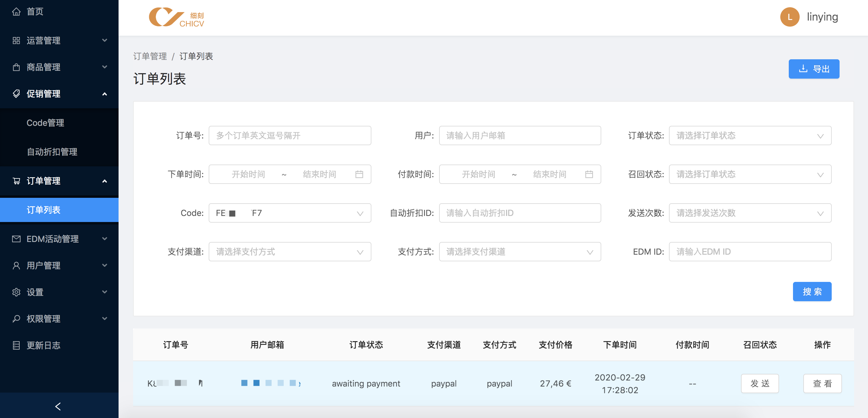Click the linying avatar circle
This screenshot has height=418, width=868.
tap(789, 17)
